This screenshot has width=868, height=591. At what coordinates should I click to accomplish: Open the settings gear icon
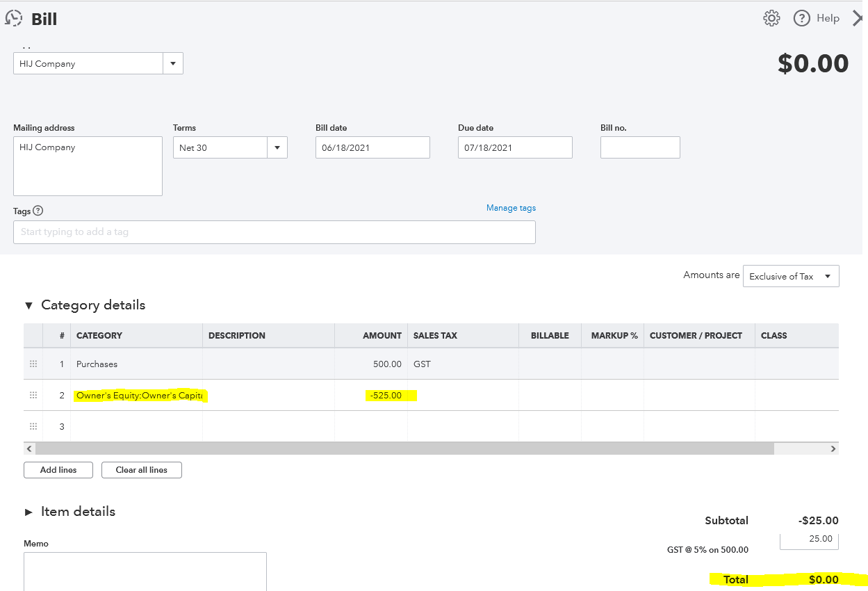[771, 18]
